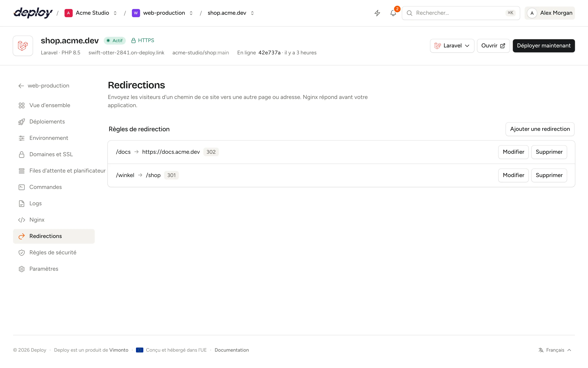Open the notifications bell
588x368 pixels.
pos(393,13)
